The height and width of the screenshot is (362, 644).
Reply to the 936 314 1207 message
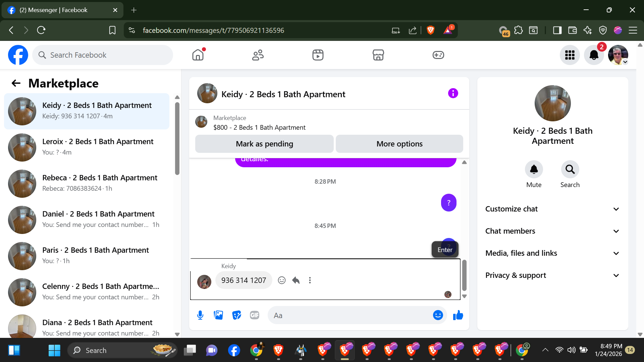[296, 280]
